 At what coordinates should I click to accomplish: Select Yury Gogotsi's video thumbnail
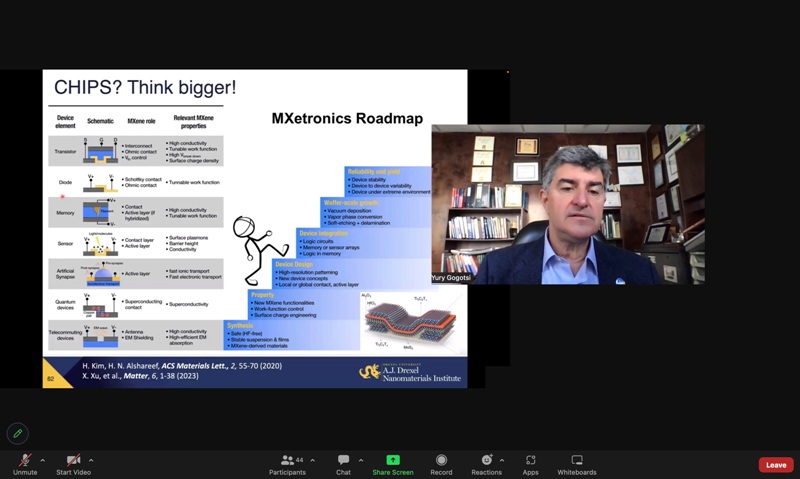point(568,204)
